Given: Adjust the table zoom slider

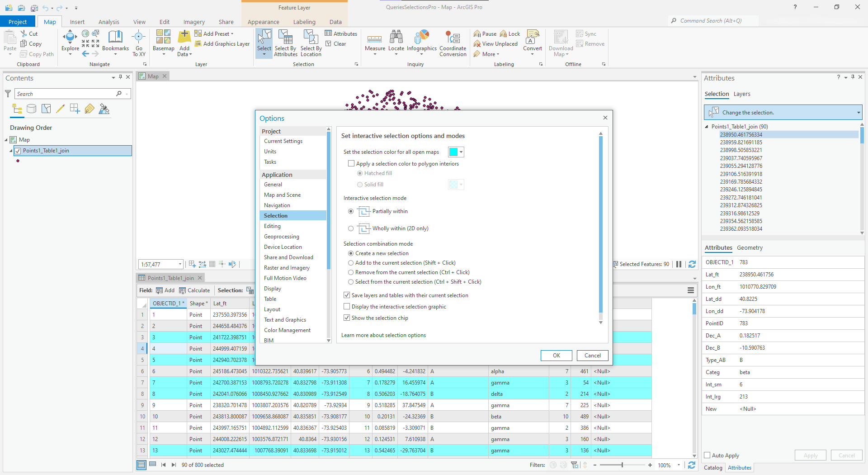Looking at the screenshot, I should [x=622, y=465].
